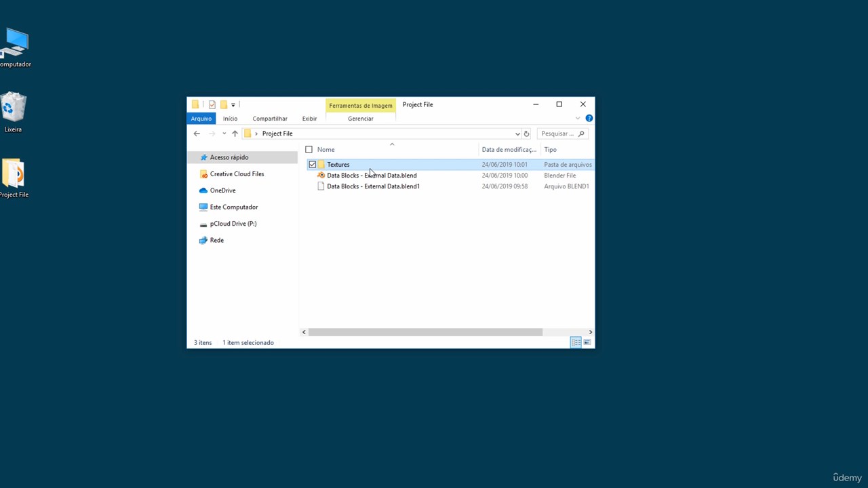The height and width of the screenshot is (488, 868).
Task: Click the Blender File type cell
Action: click(559, 176)
